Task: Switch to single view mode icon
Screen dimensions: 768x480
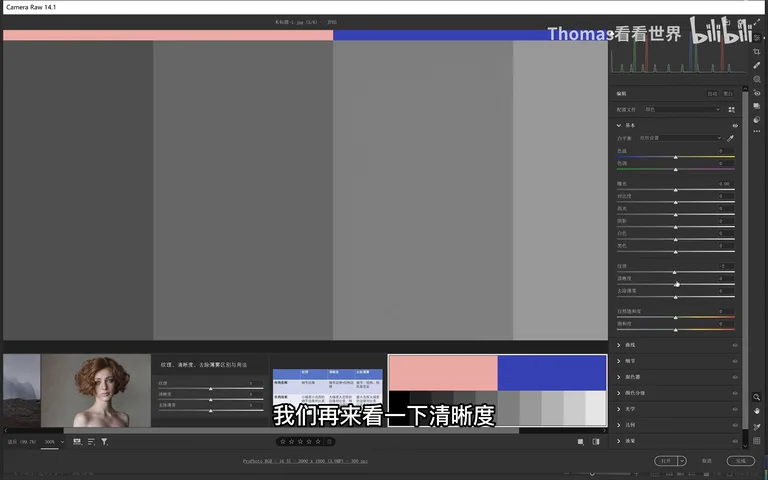Action: pos(580,442)
